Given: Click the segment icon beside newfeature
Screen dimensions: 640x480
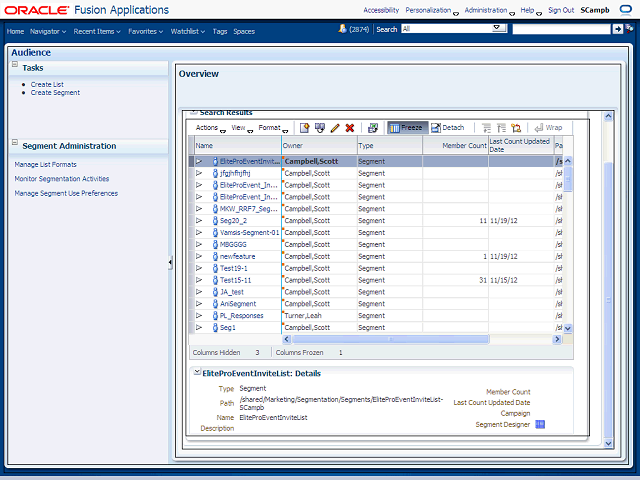Looking at the screenshot, I should tap(215, 256).
